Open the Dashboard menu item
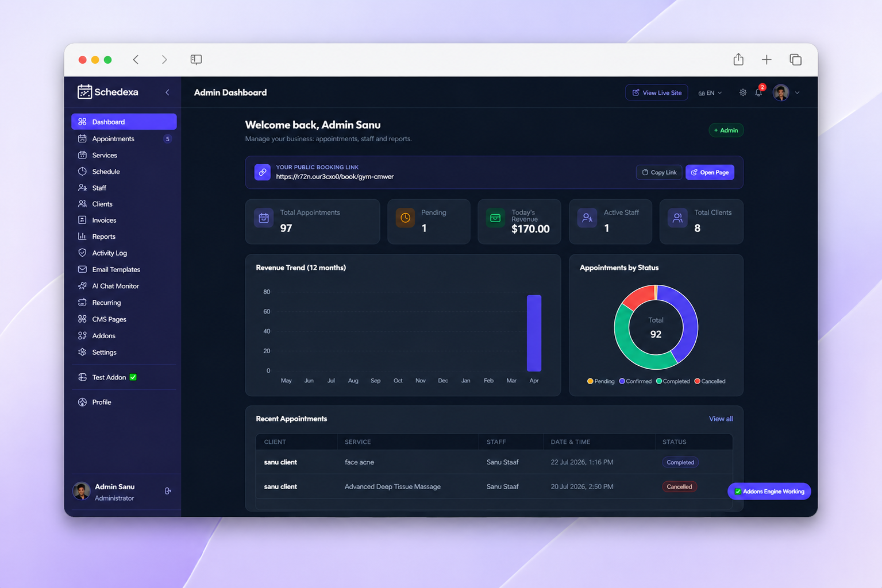Screen dimensions: 882x588 [124, 122]
